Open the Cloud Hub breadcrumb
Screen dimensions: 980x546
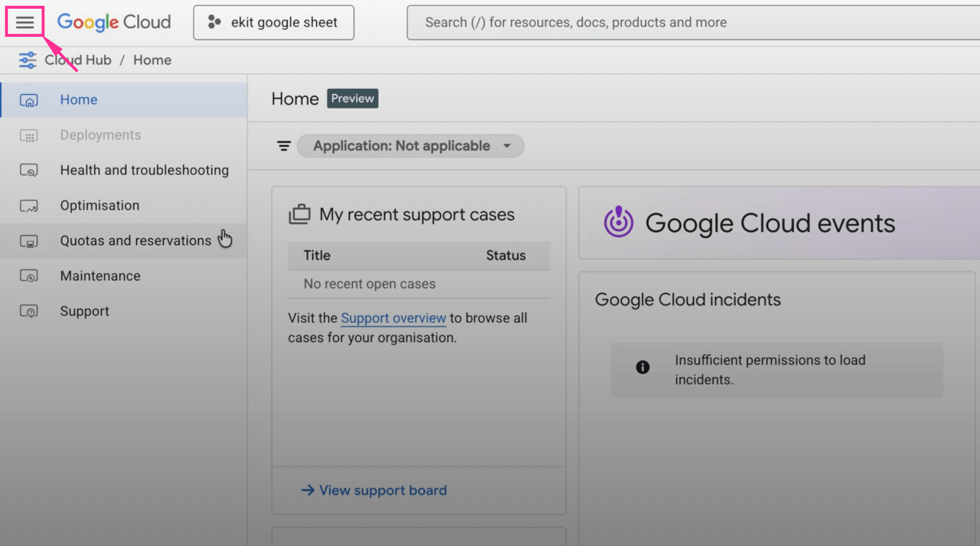click(x=78, y=60)
